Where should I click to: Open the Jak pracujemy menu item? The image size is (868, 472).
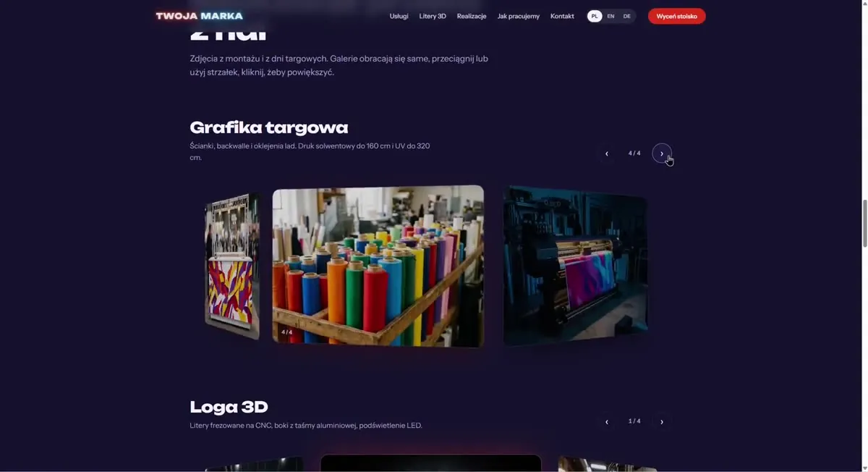[x=518, y=16]
